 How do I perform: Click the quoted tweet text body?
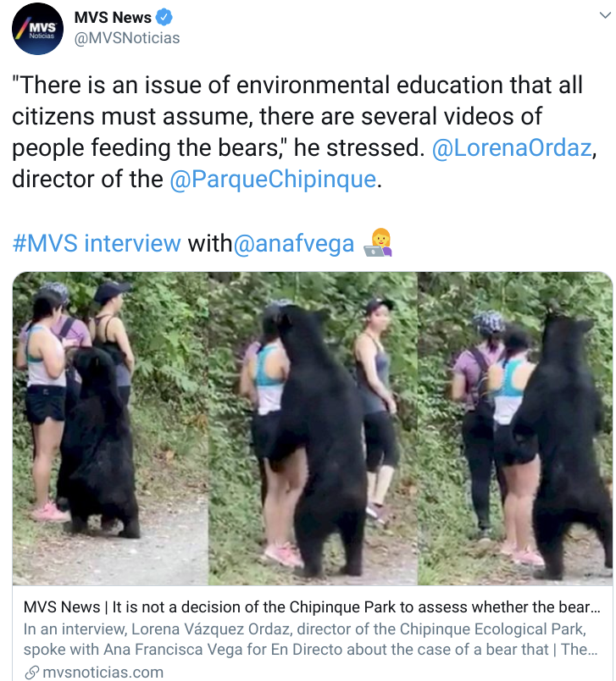304,132
